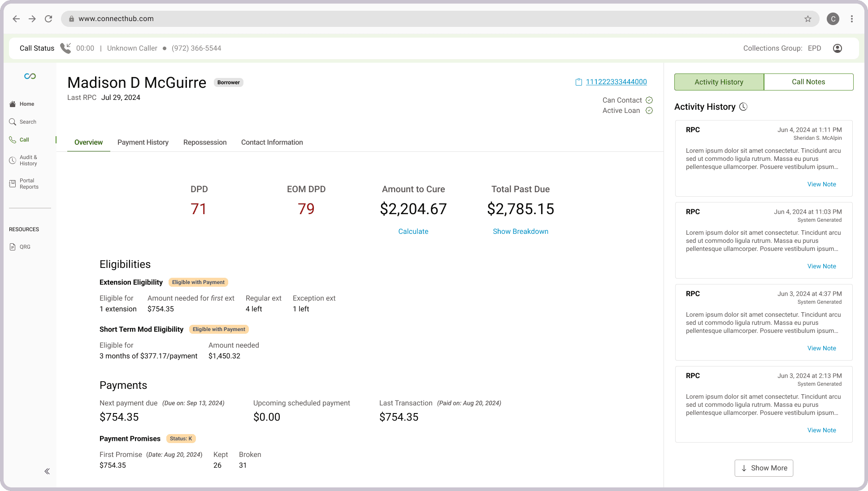Go to Home in sidebar
This screenshot has height=491, width=868.
26,104
